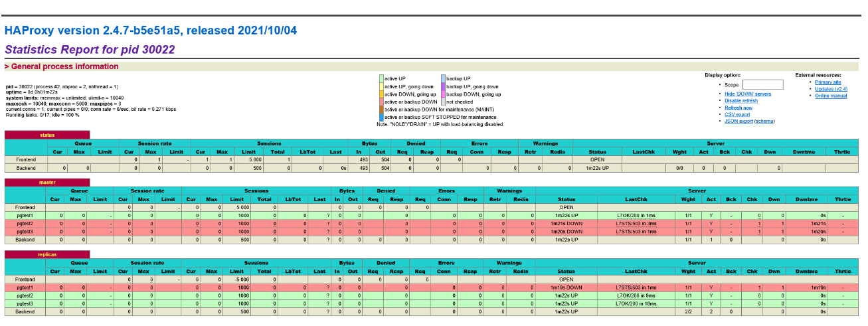This screenshot has width=868, height=326.
Task: Open the Online manual link
Action: 831,96
